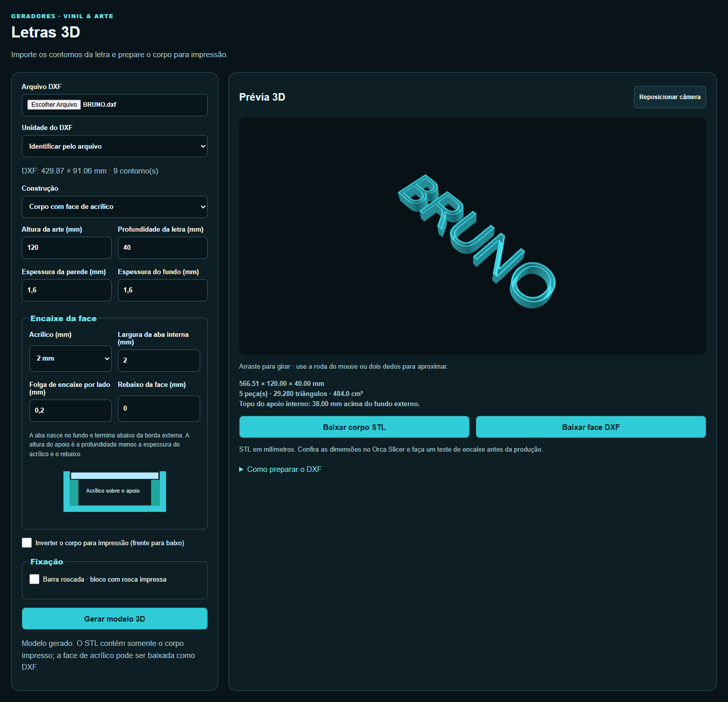Click Reposicionar câmera button
728x702 pixels.
tap(670, 97)
